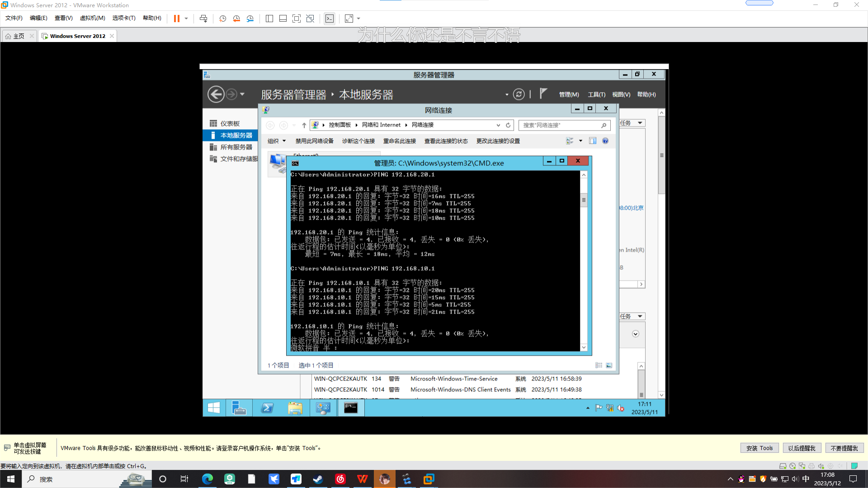Screen dimensions: 868x488
Task: Click 不要提醒我 button
Action: click(x=844, y=448)
